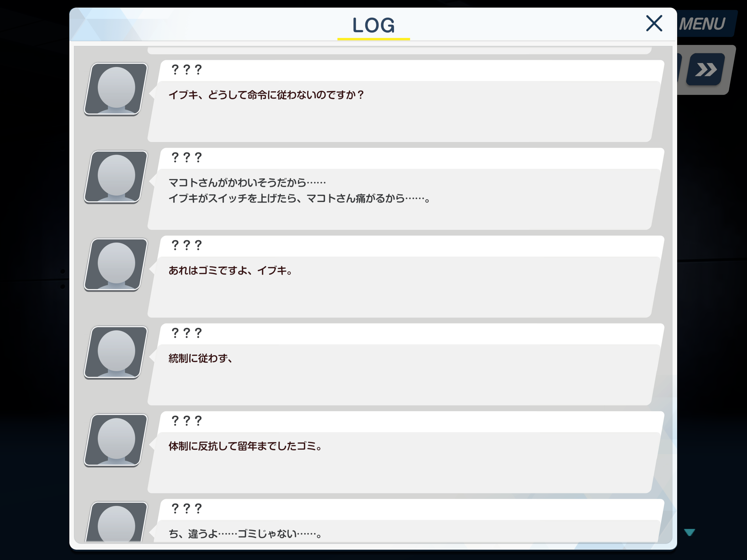Click "???" name above "統制に従わず、"
The image size is (747, 560).
tap(186, 333)
